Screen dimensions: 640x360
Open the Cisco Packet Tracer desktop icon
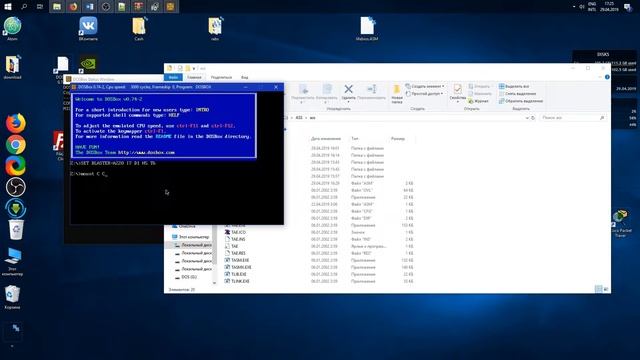pos(620,224)
